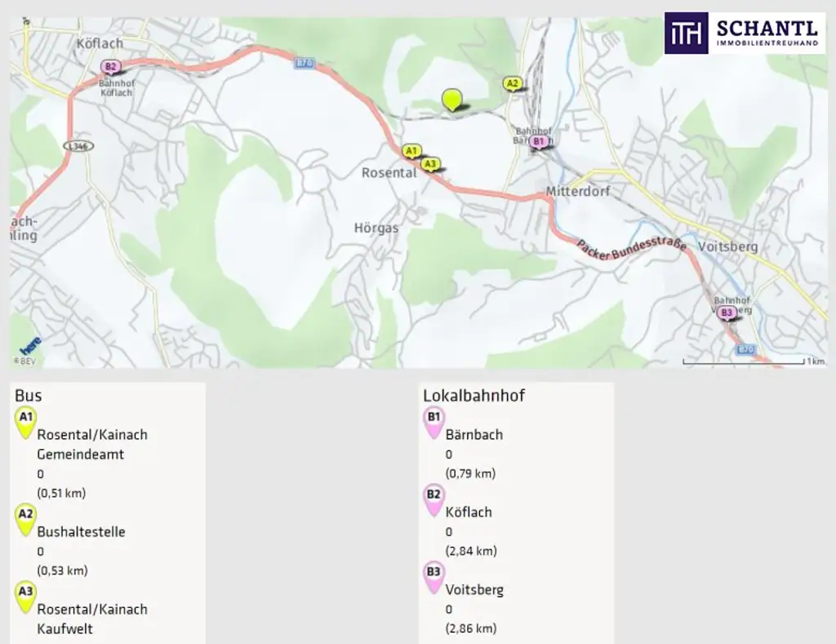Click the Voitsberg town label on map
Viewport: 836px width, 644px height.
727,246
